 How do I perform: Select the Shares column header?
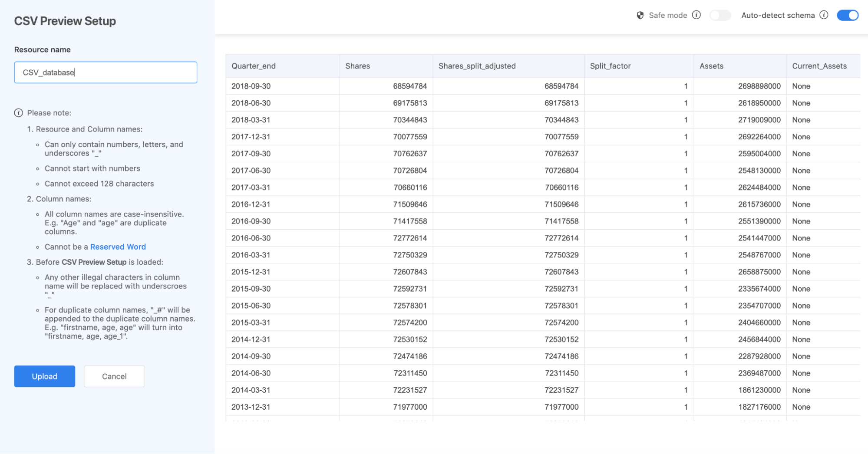357,66
